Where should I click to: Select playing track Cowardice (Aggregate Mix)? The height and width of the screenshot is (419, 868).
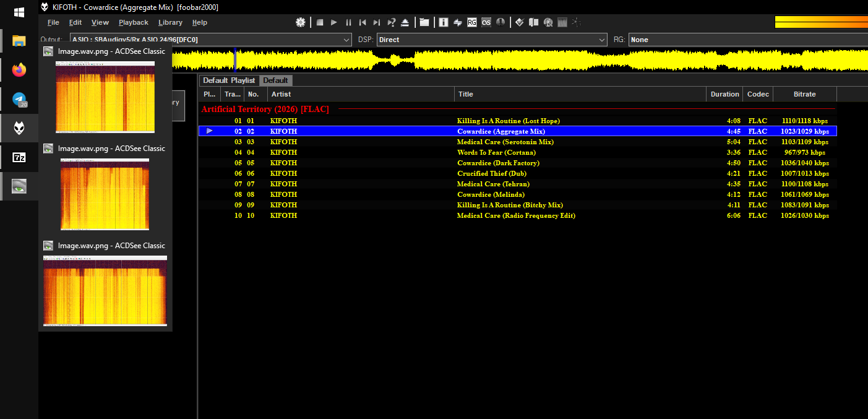[518, 131]
